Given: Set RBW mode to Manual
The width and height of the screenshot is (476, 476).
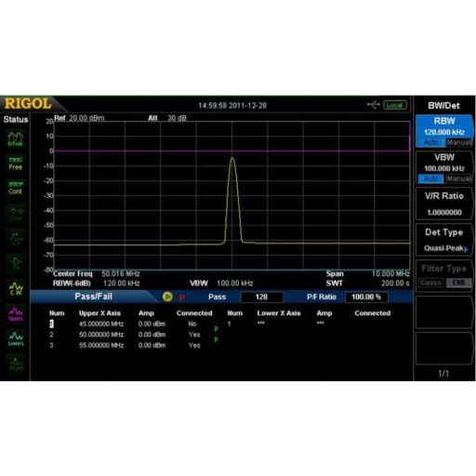Looking at the screenshot, I should tap(459, 142).
